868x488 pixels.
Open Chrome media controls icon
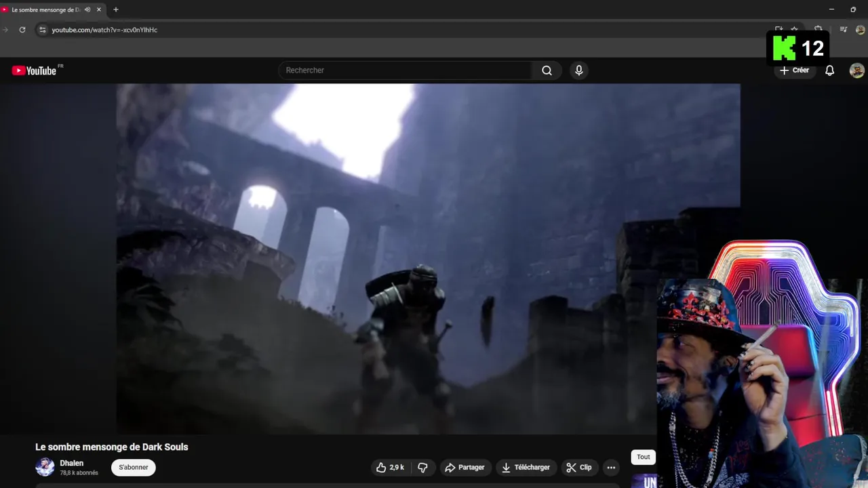(x=844, y=30)
